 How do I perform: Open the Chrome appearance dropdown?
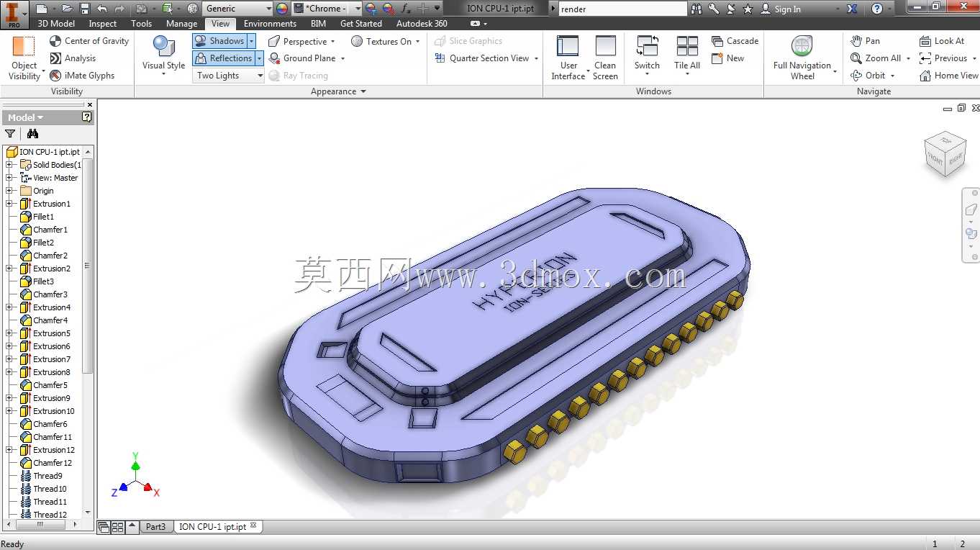click(x=357, y=9)
